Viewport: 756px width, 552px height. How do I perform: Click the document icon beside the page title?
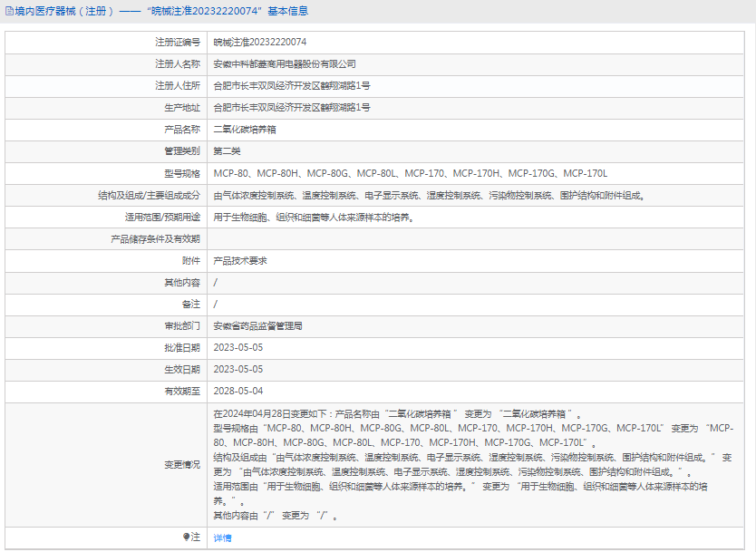pyautogui.click(x=9, y=11)
